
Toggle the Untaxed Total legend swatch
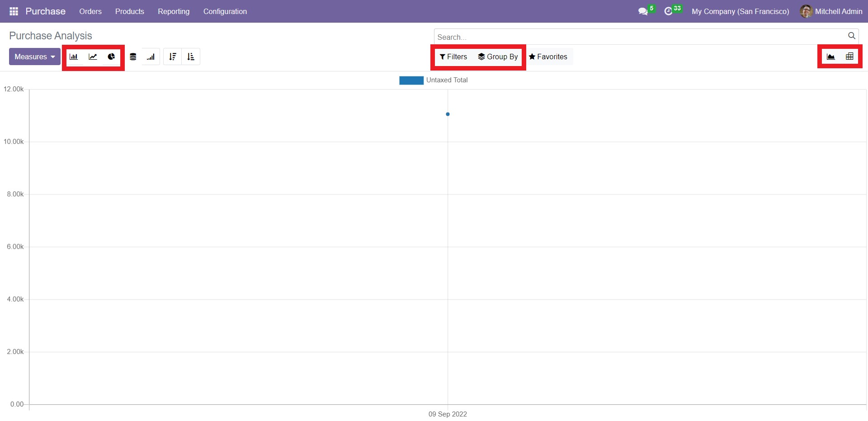[x=411, y=80]
